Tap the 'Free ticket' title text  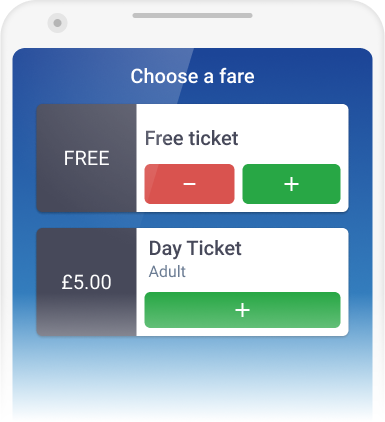click(192, 138)
